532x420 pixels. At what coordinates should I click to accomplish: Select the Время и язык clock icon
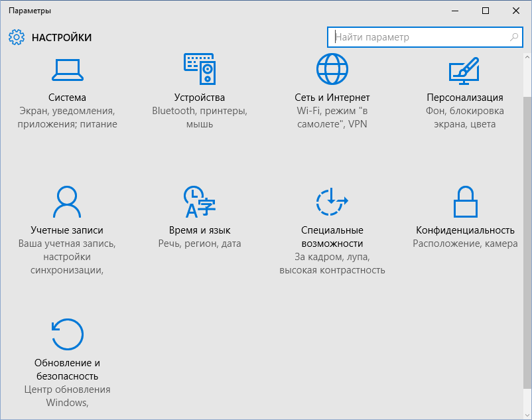click(200, 202)
